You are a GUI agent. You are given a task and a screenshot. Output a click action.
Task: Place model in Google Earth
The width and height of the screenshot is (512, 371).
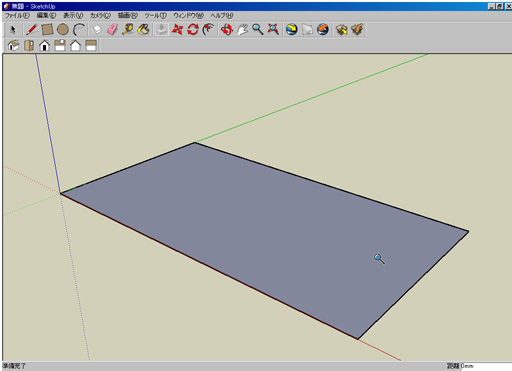[x=323, y=30]
